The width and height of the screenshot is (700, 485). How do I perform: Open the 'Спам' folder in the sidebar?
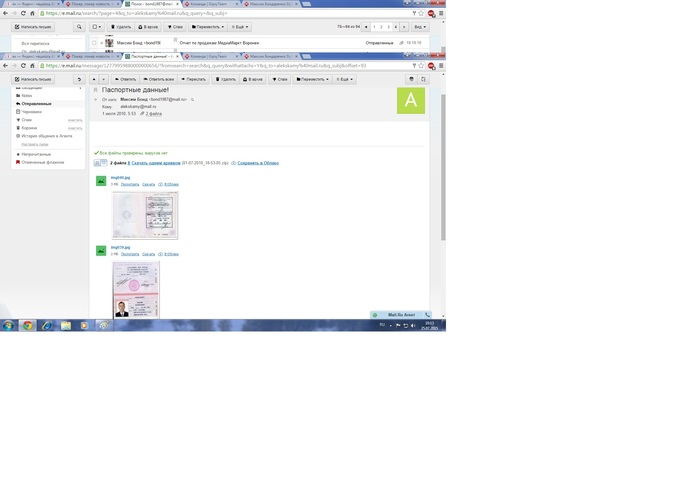[x=26, y=120]
